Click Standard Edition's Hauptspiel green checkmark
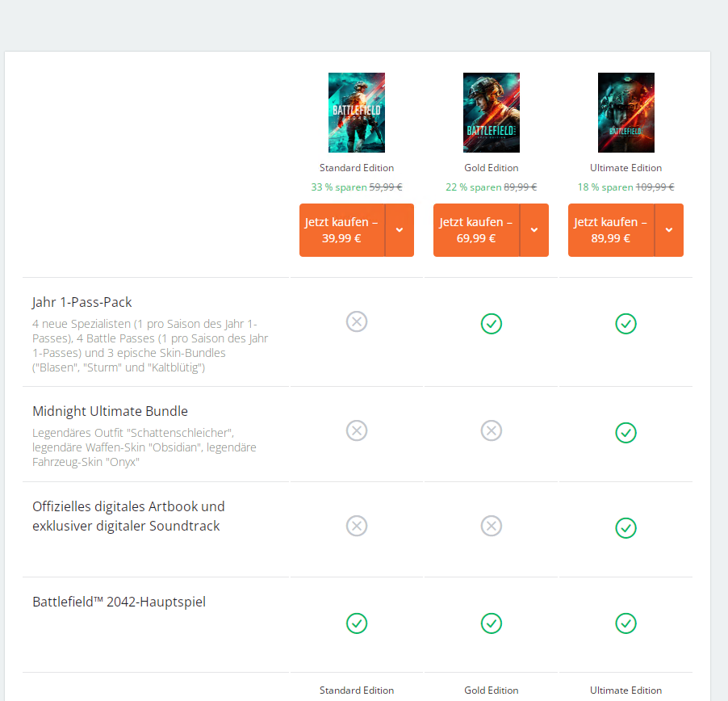Viewport: 728px width, 701px height. pos(357,623)
